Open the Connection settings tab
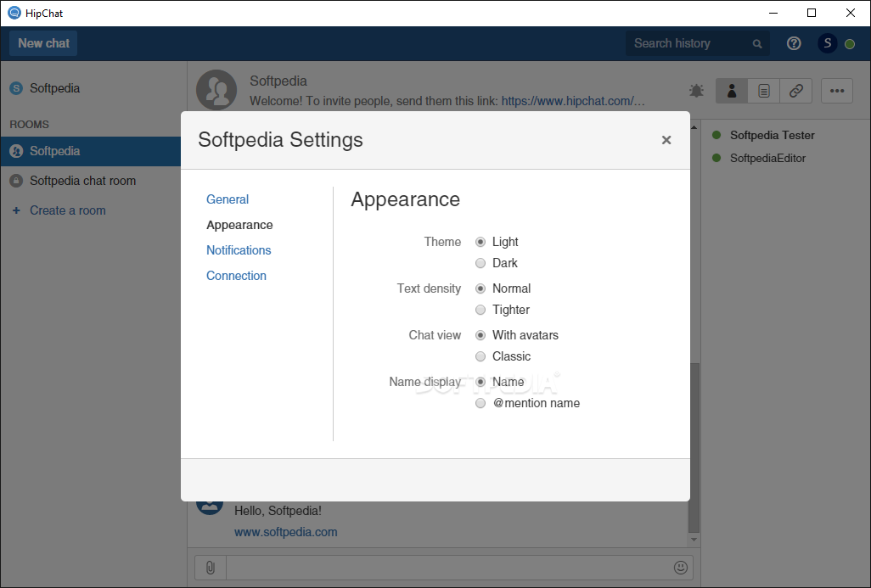 [236, 276]
